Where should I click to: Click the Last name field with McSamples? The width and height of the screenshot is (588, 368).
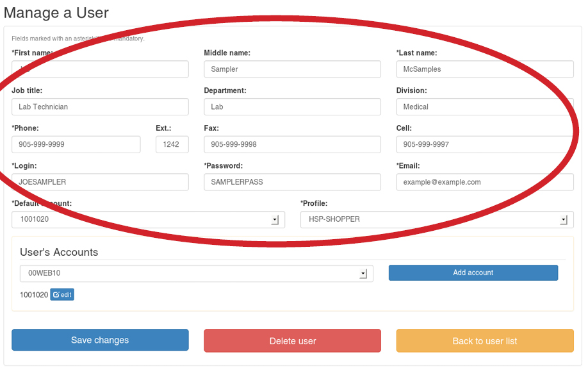click(x=484, y=69)
